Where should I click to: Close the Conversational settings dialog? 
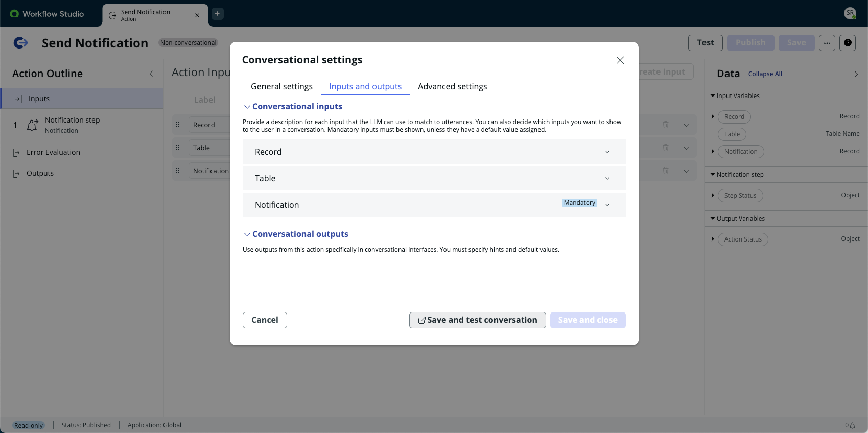tap(620, 60)
